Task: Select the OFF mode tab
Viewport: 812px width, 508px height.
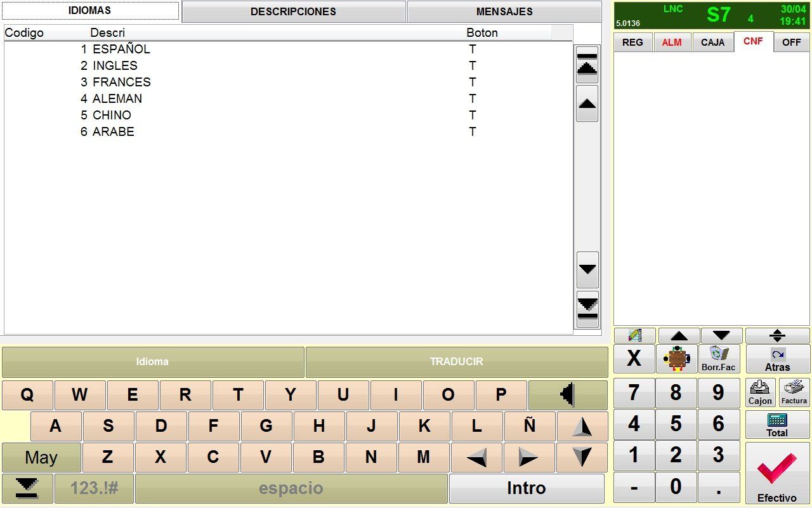Action: click(x=792, y=43)
